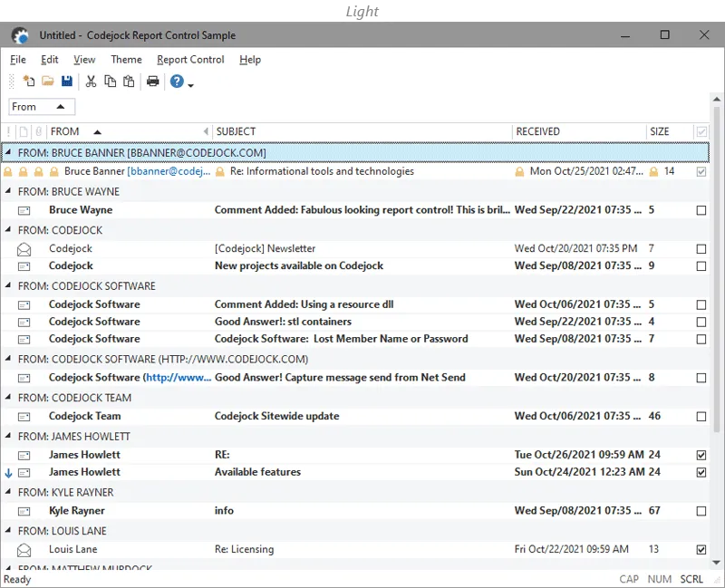Click the importance exclamation column header icon
The height and width of the screenshot is (588, 725).
[x=9, y=131]
